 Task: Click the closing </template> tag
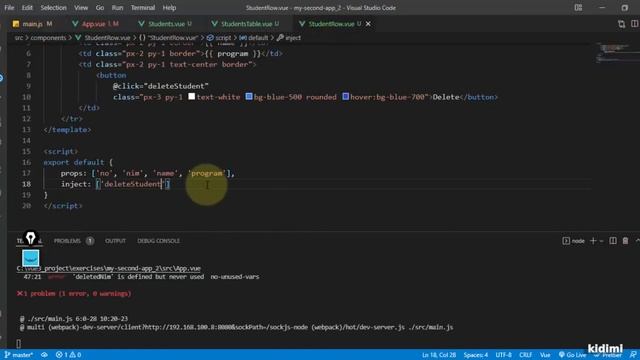67,129
